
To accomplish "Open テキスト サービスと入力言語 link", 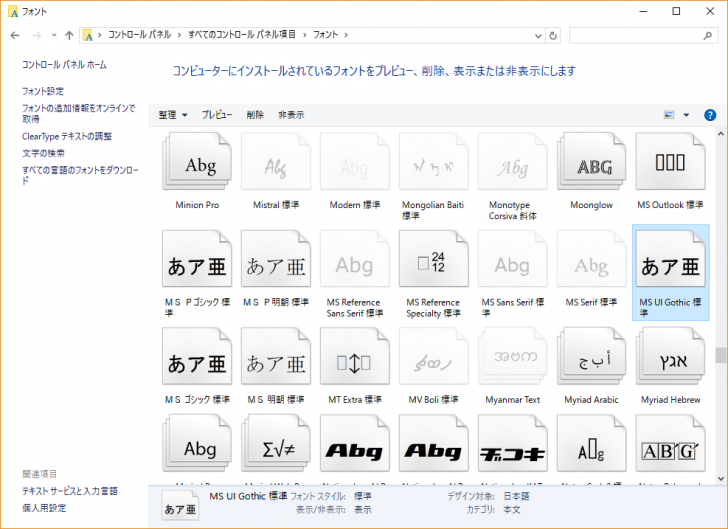I will [x=70, y=491].
